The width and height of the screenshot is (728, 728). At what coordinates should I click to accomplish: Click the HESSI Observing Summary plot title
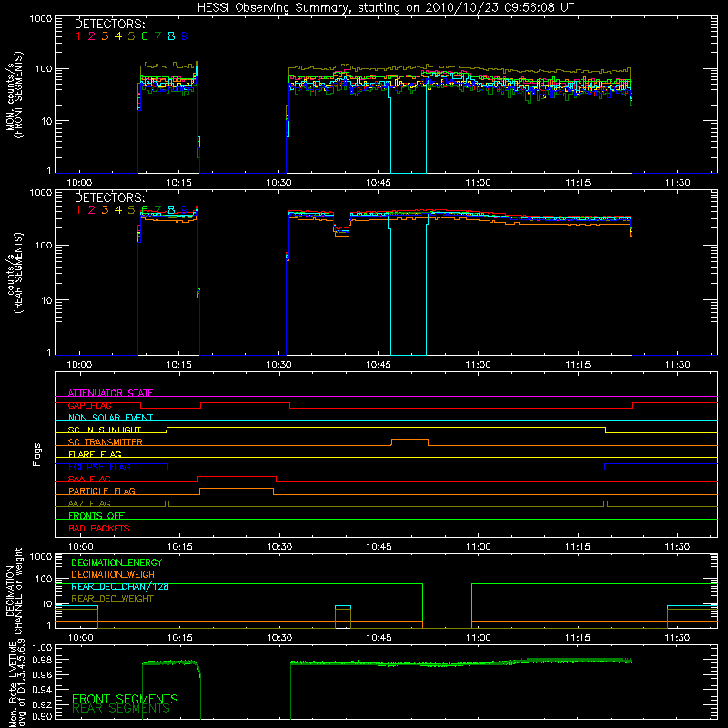[x=385, y=8]
